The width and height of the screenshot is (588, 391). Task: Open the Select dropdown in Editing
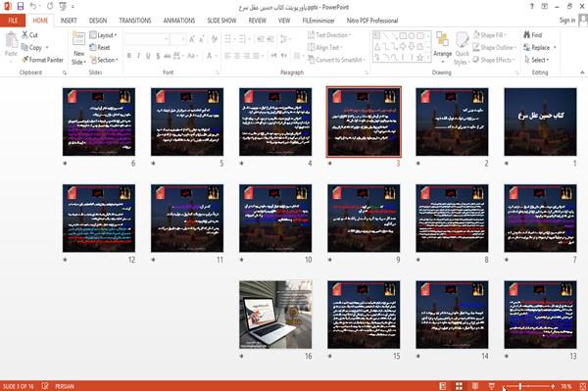[537, 60]
